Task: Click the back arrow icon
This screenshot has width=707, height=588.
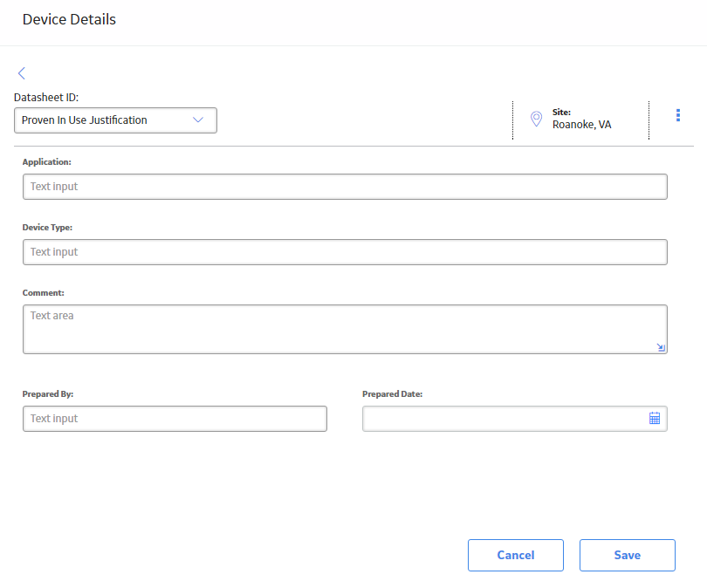Action: [x=22, y=73]
